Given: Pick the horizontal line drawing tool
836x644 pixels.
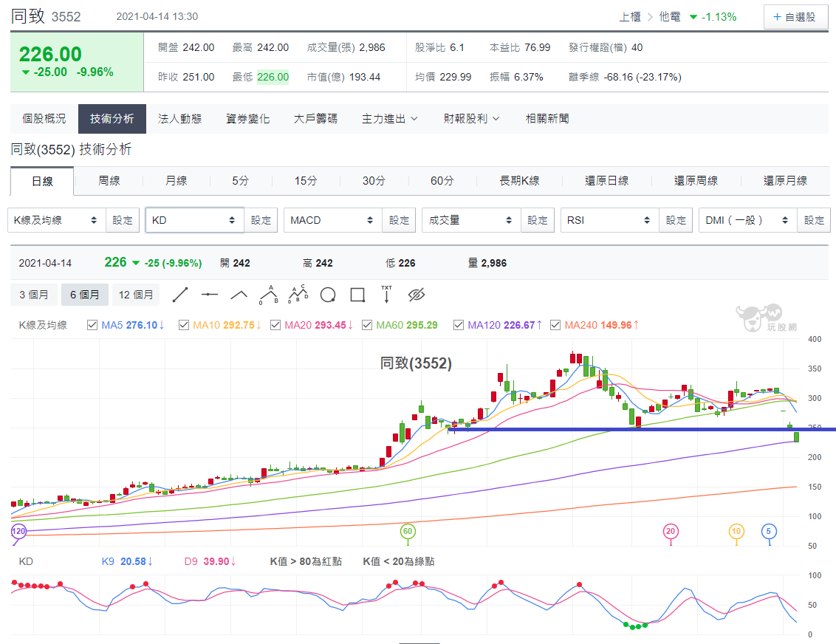Looking at the screenshot, I should point(210,295).
